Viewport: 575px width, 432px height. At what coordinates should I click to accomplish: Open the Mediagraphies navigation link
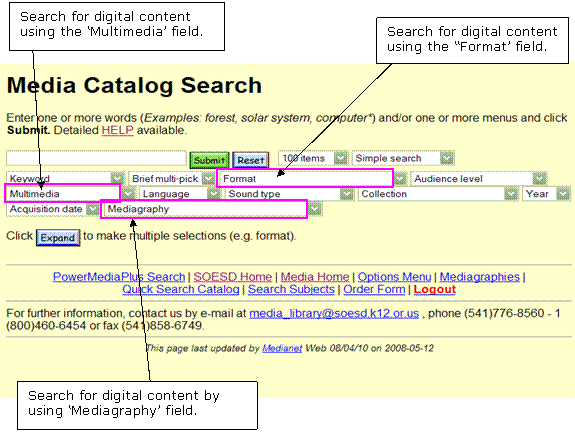point(480,277)
